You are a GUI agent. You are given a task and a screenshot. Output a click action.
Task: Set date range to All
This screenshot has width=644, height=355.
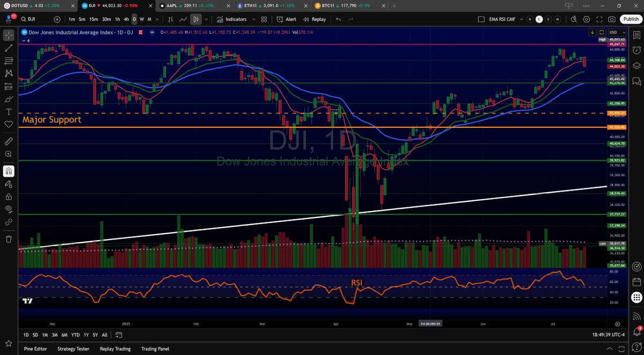click(104, 335)
